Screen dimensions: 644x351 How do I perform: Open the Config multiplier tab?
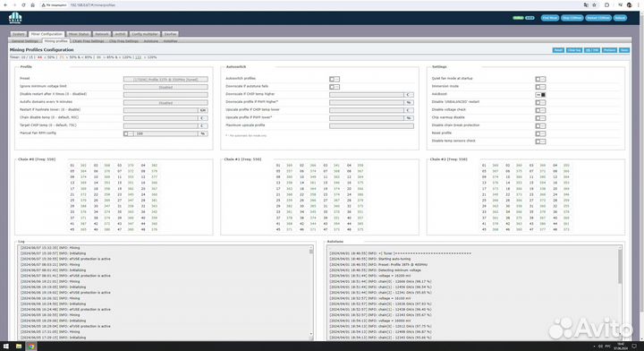145,34
